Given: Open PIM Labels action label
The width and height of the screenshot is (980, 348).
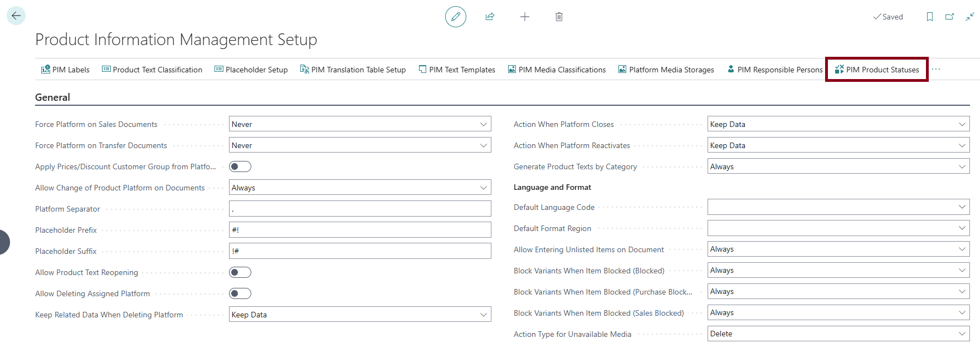Looking at the screenshot, I should click(71, 70).
